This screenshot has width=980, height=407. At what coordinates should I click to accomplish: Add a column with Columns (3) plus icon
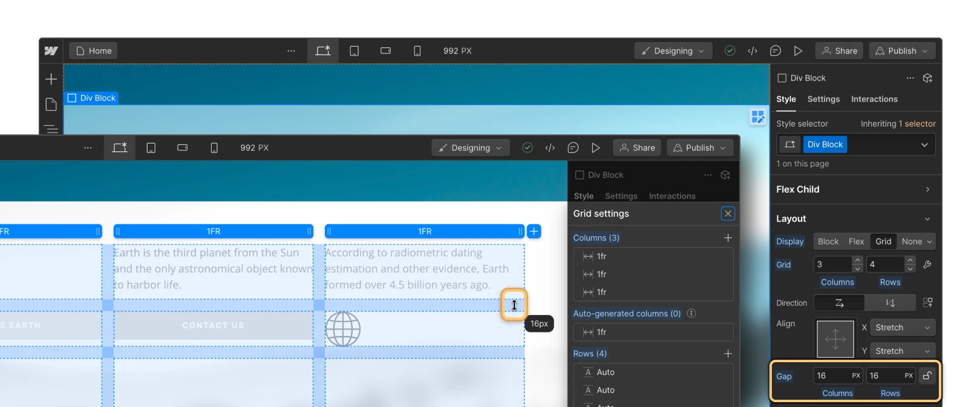click(728, 238)
